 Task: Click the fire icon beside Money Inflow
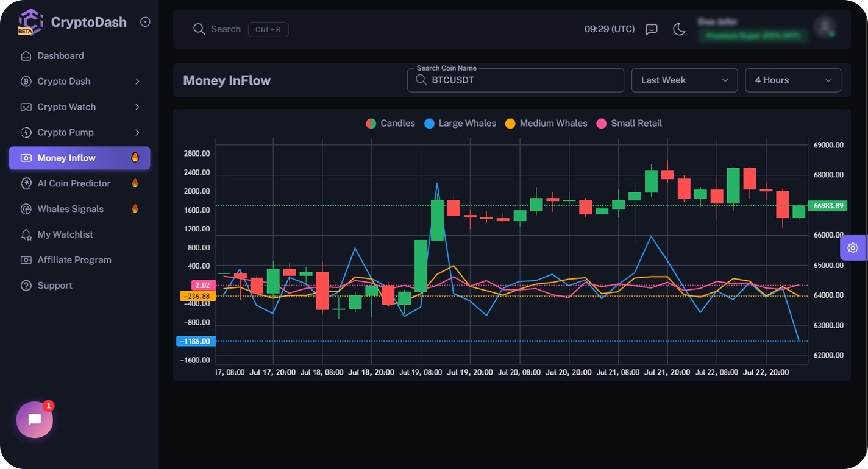tap(135, 157)
